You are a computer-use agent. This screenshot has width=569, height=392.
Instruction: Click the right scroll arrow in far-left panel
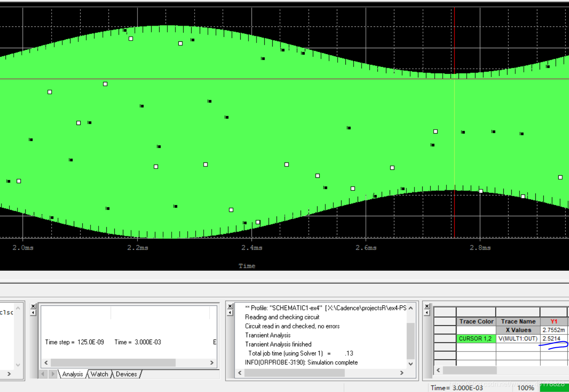tap(9, 374)
